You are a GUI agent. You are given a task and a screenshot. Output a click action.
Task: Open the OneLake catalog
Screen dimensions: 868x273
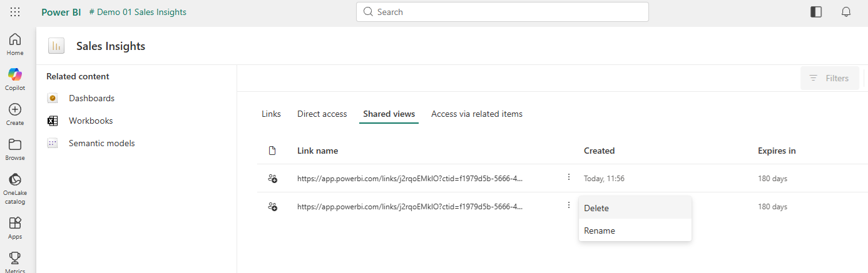click(15, 187)
